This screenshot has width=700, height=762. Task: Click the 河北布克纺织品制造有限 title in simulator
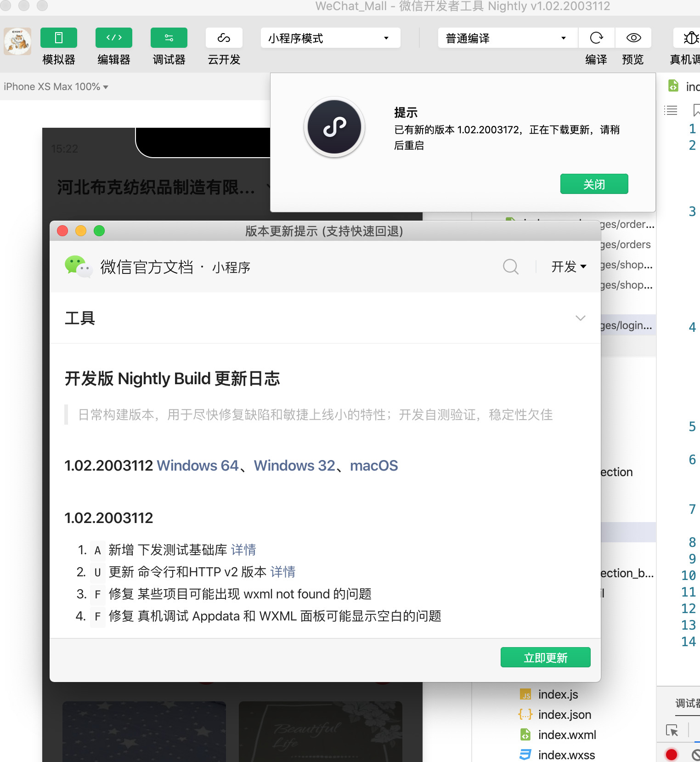tap(156, 188)
